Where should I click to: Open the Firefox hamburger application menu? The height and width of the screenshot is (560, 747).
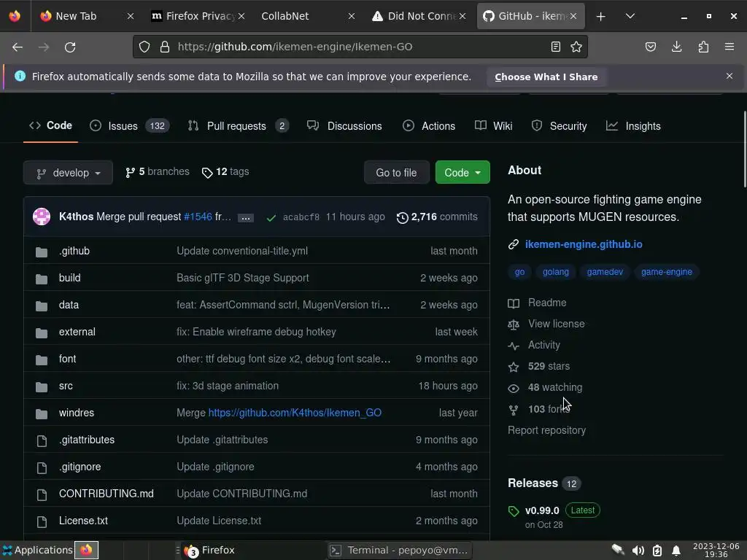click(729, 47)
